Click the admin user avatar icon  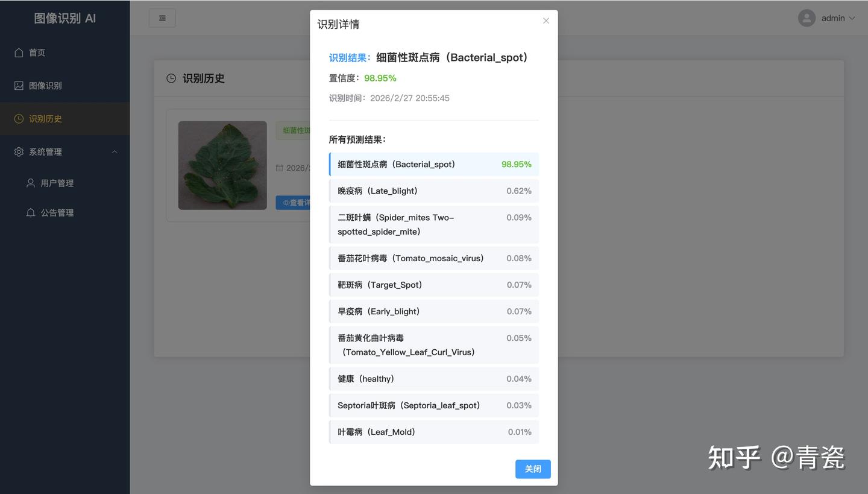[807, 18]
